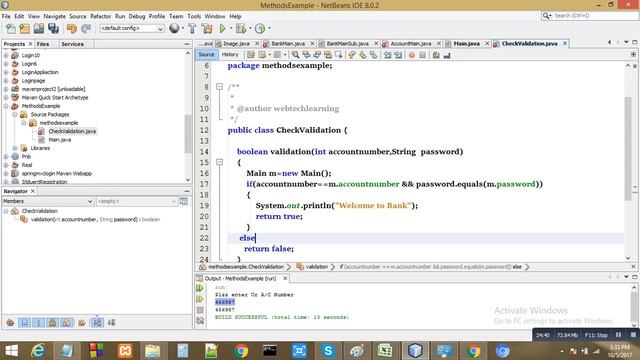Click the Profile Project toolbar icon
The height and width of the screenshot is (360, 640).
260,29
